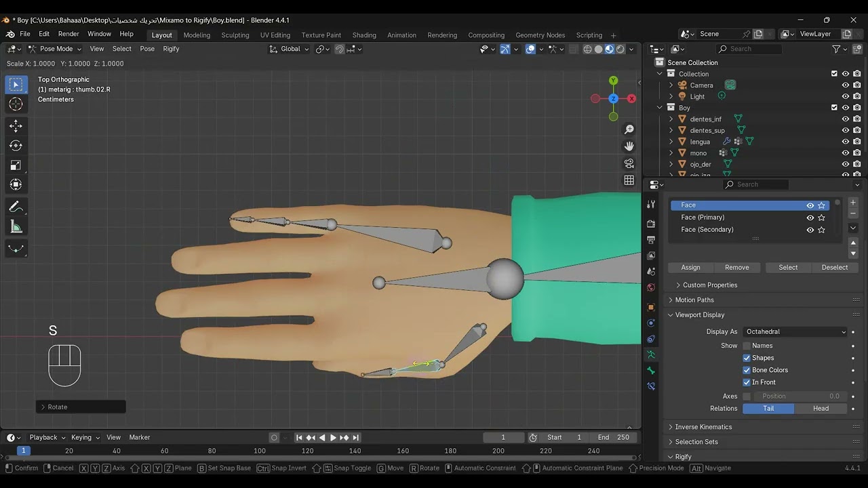Toggle camera view icon in viewport

pyautogui.click(x=629, y=163)
